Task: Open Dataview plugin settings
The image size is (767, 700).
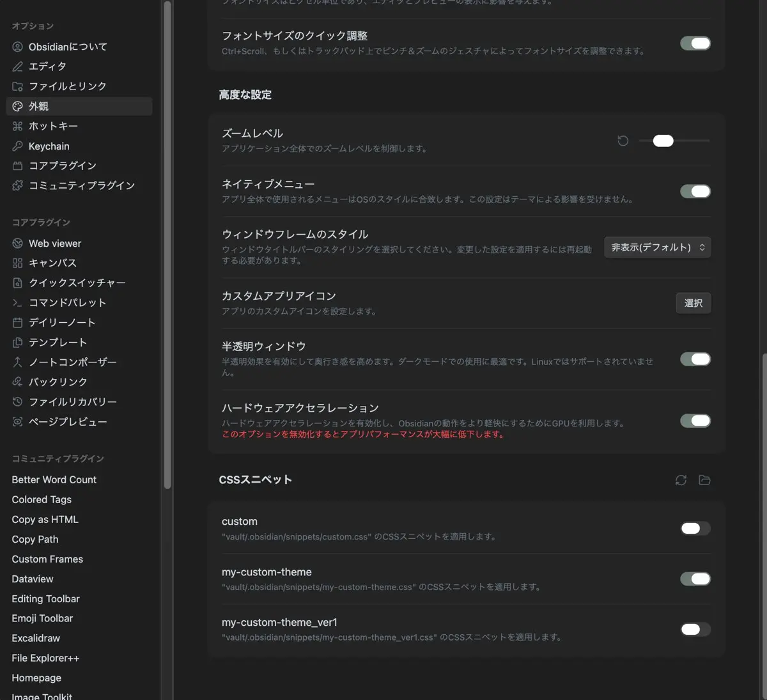Action: [79, 579]
